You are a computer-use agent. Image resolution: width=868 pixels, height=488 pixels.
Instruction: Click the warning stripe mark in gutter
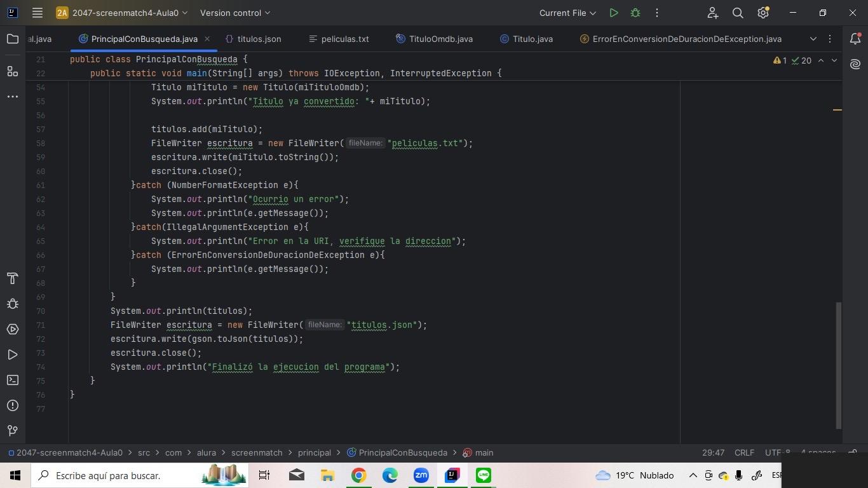tap(837, 110)
